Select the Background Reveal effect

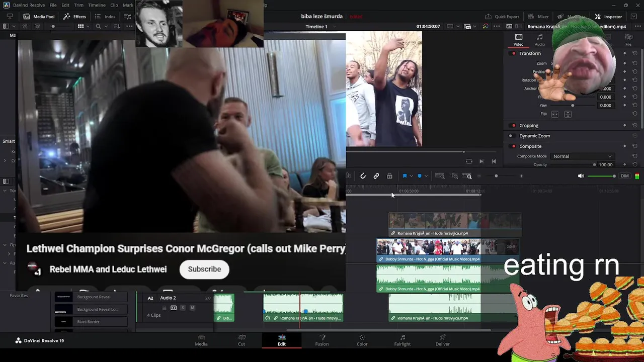point(91,297)
